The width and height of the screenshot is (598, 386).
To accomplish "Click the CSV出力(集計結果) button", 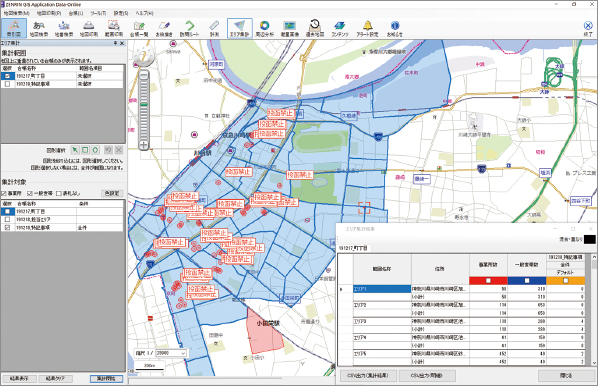I will click(368, 375).
